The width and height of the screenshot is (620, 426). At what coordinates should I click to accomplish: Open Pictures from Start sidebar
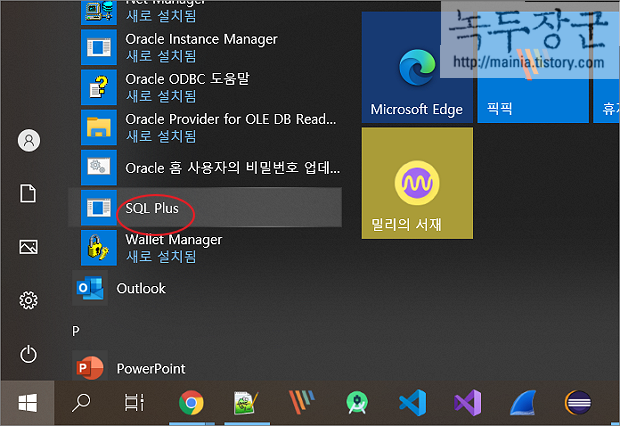coord(28,247)
